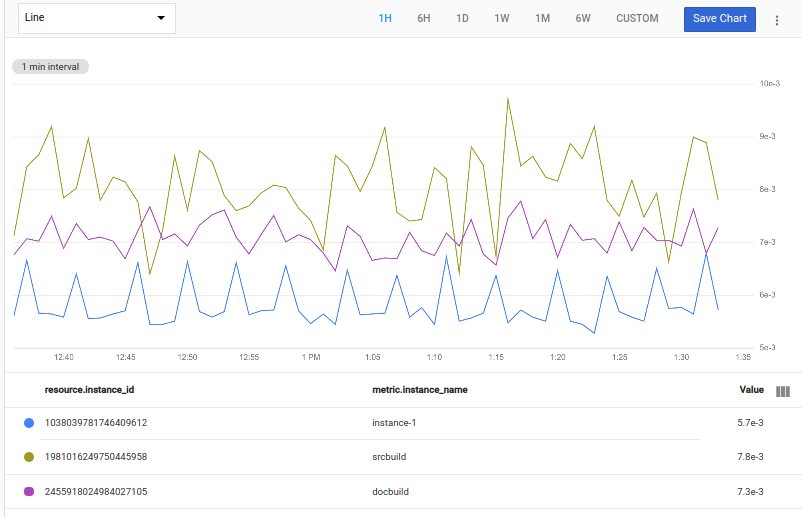This screenshot has width=802, height=517.
Task: Open the three-dot more options menu
Action: (776, 19)
